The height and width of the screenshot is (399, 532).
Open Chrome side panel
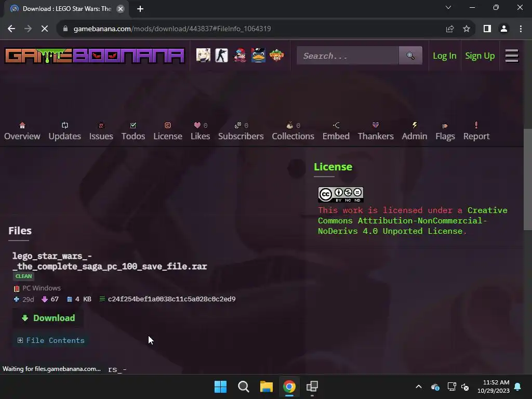pos(487,29)
